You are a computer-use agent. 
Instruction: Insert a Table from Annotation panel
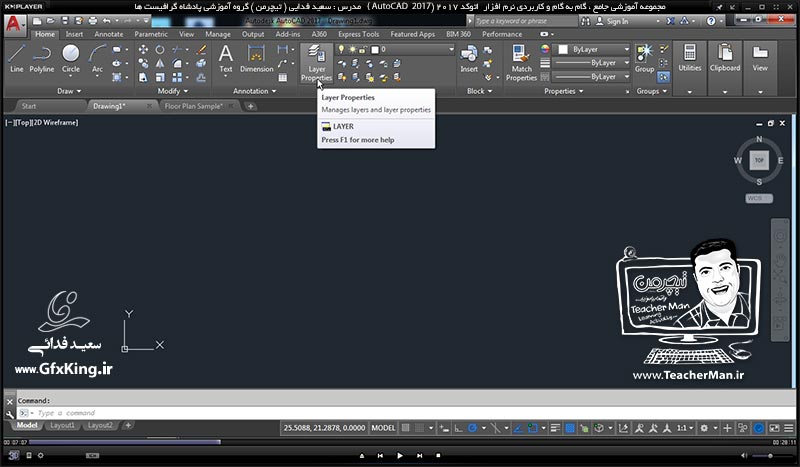[x=283, y=78]
